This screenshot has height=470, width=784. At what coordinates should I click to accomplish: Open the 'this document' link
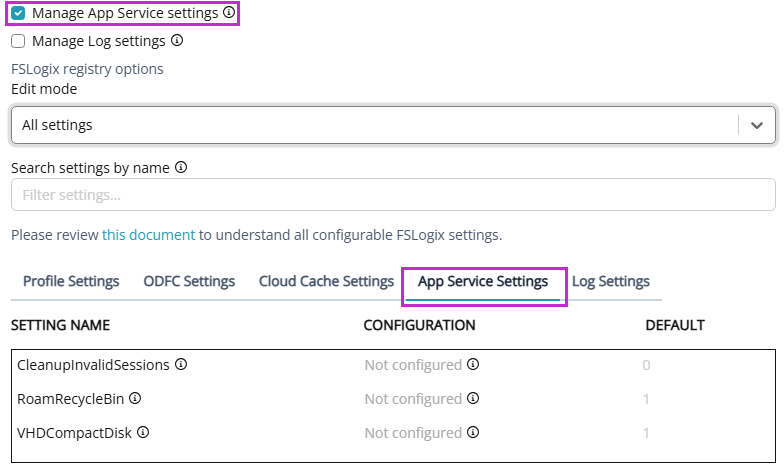point(148,235)
